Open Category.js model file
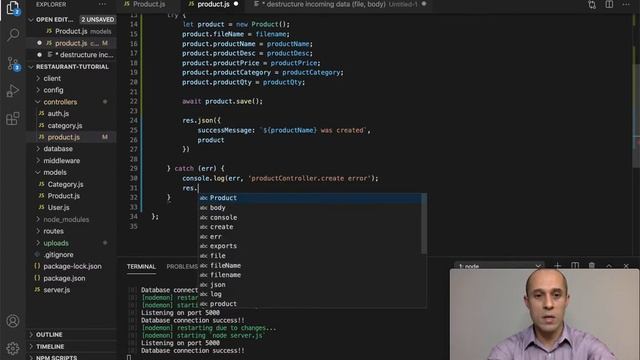This screenshot has width=640, height=360. pyautogui.click(x=65, y=184)
